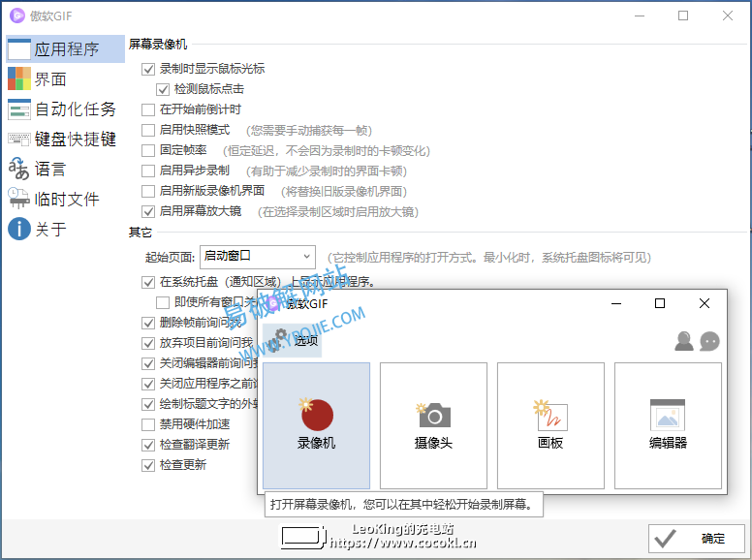Viewport: 752px width, 560px height.
Task: Click the clock shredder icon for 临时文件
Action: [x=19, y=199]
